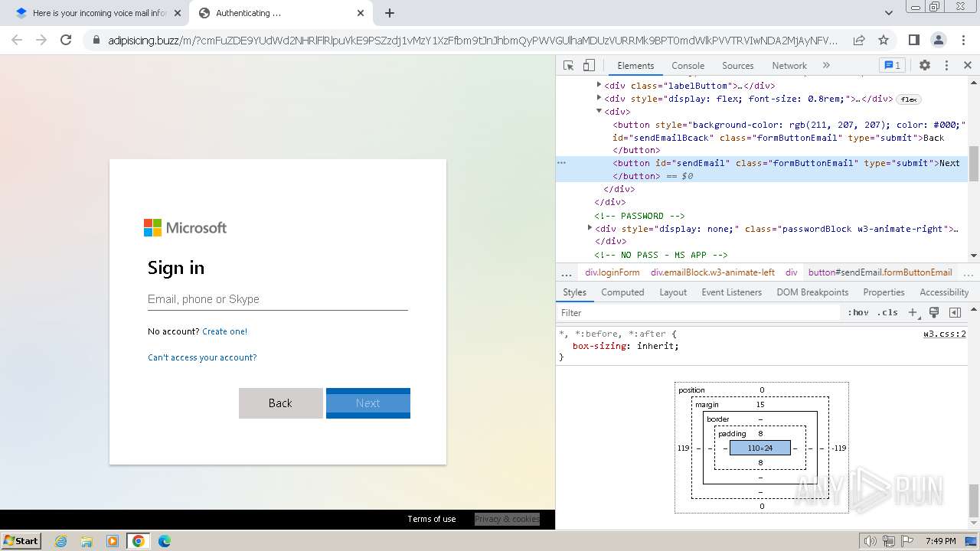Share this page via the share icon
Image resolution: width=980 pixels, height=551 pixels.
859,40
